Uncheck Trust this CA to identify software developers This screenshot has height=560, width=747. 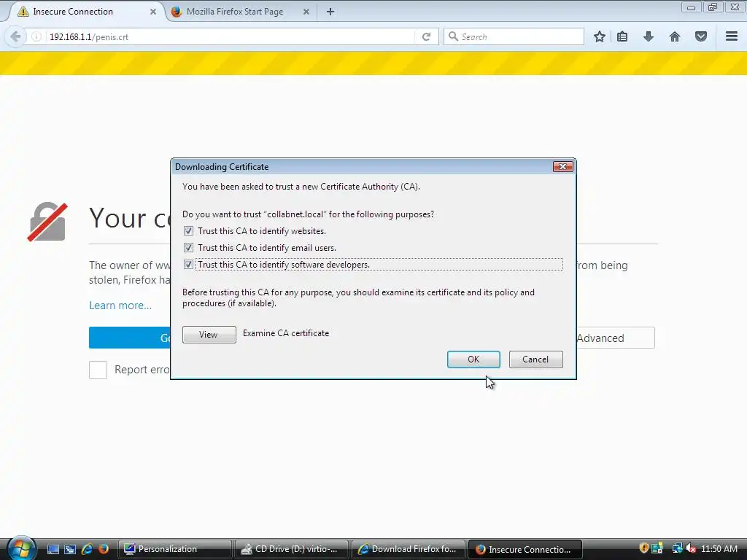click(x=189, y=264)
